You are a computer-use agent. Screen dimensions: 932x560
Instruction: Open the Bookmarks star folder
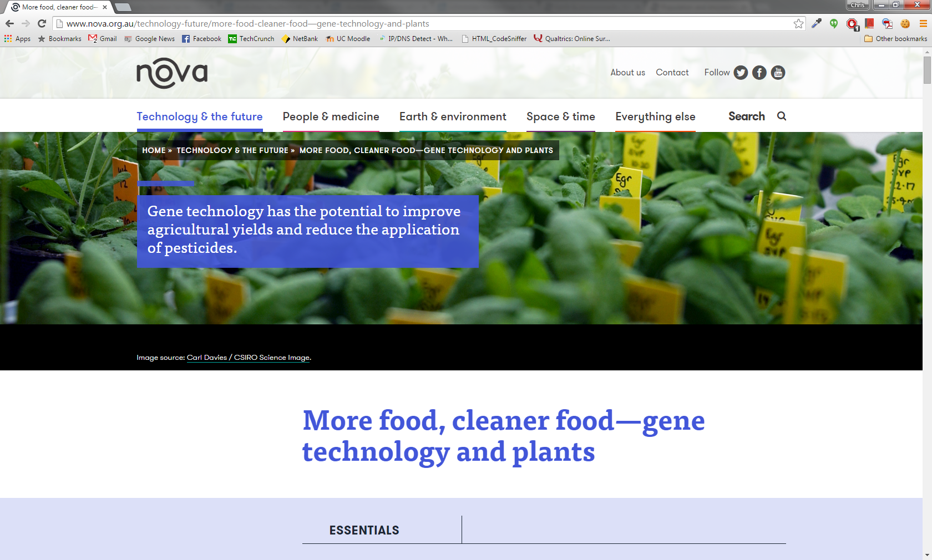[x=59, y=39]
